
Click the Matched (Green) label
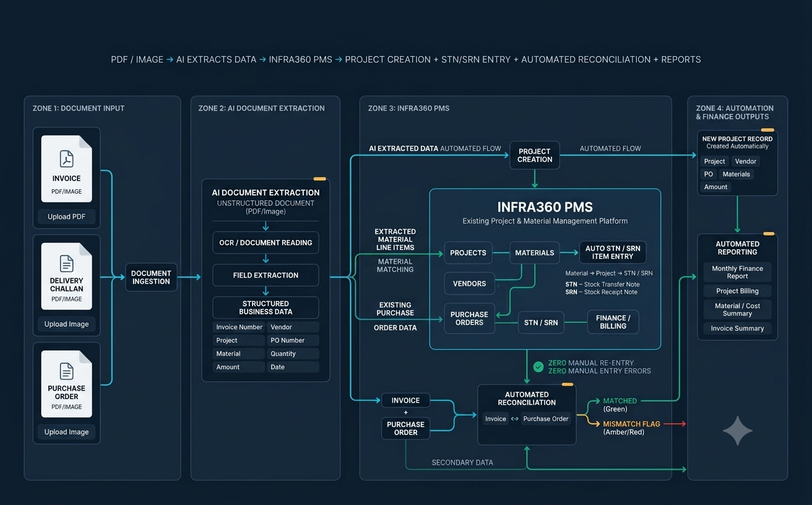click(x=620, y=405)
